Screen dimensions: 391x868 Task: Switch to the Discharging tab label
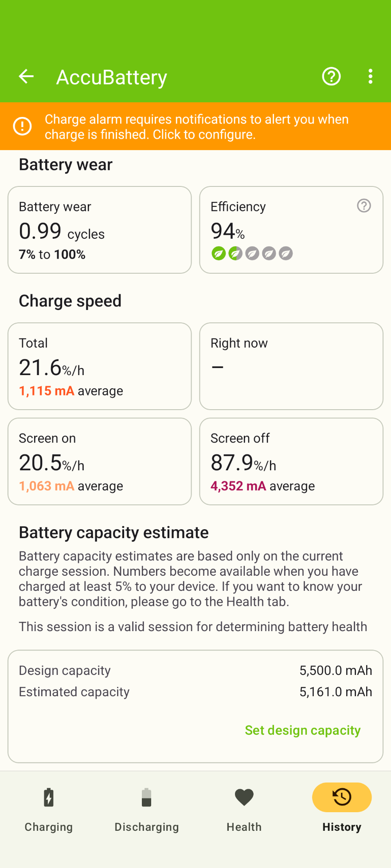point(146,827)
